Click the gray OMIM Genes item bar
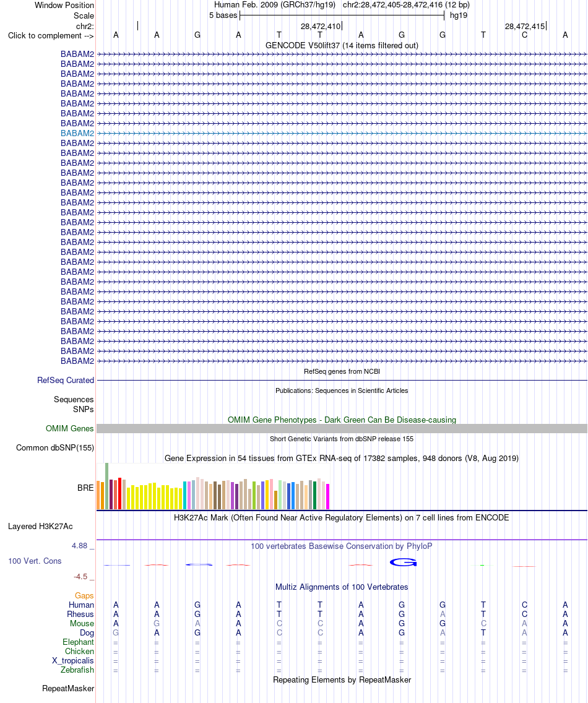This screenshot has height=703, width=588. click(x=342, y=429)
